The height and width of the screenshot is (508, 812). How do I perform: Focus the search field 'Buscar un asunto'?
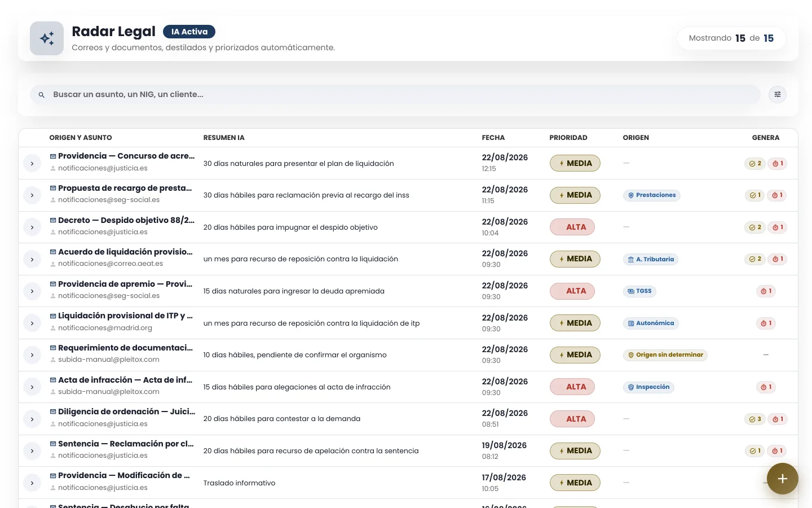click(x=395, y=94)
